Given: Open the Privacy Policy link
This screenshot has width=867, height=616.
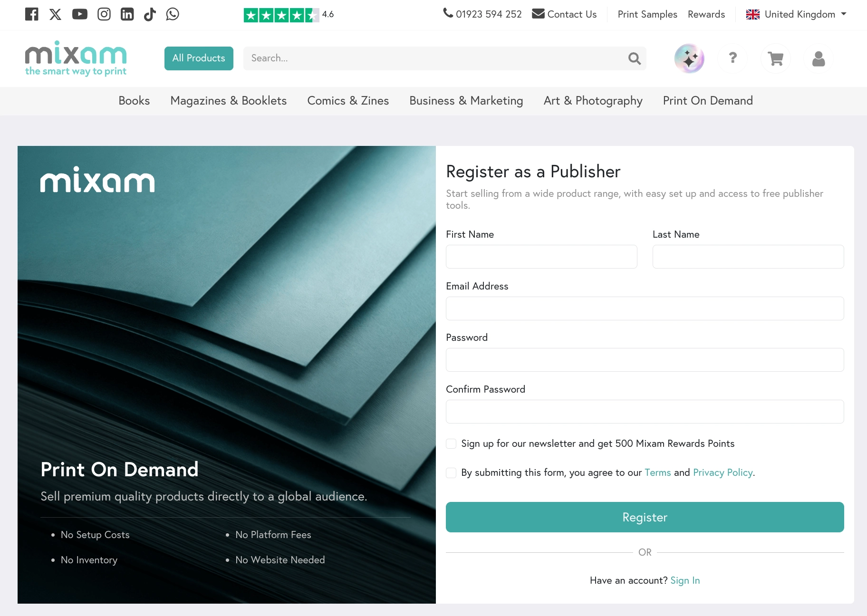Looking at the screenshot, I should (x=723, y=472).
